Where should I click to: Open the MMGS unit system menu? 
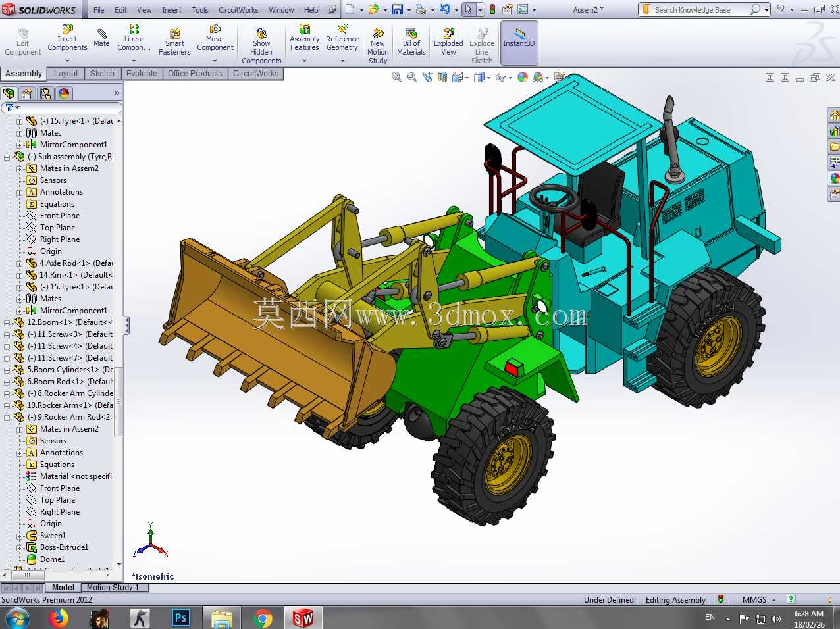(759, 599)
